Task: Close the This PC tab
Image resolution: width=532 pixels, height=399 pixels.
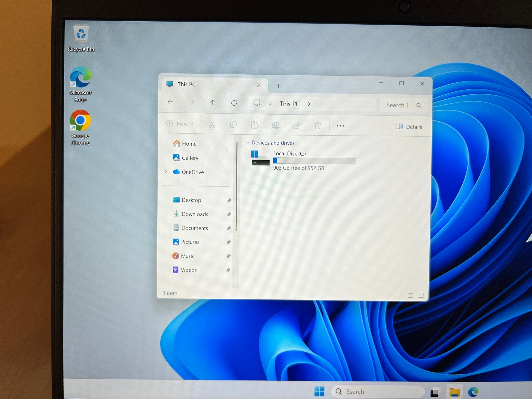Action: click(259, 85)
